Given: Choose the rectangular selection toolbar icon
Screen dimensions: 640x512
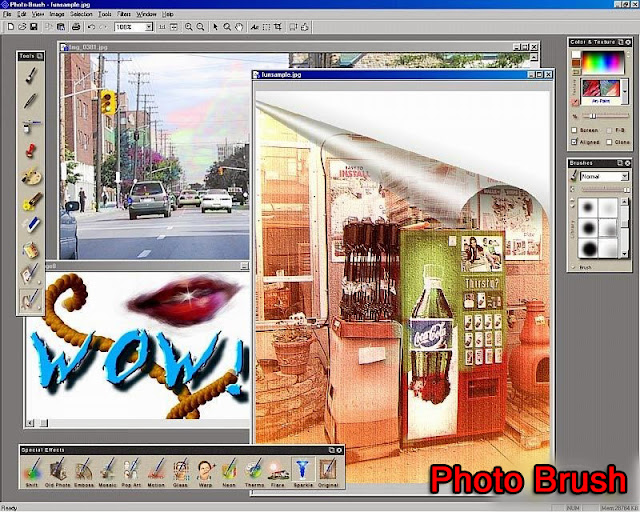Looking at the screenshot, I should tap(266, 27).
